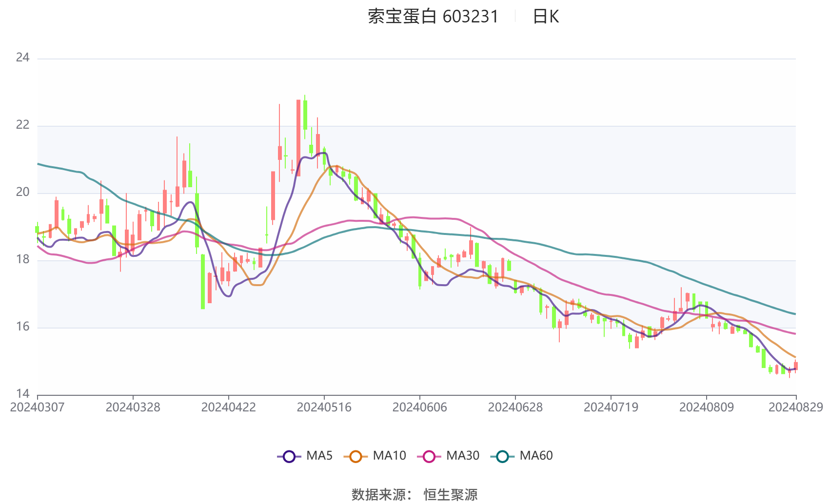Click the data source text 恒生聚源
Image resolution: width=829 pixels, height=504 pixels.
pyautogui.click(x=451, y=495)
